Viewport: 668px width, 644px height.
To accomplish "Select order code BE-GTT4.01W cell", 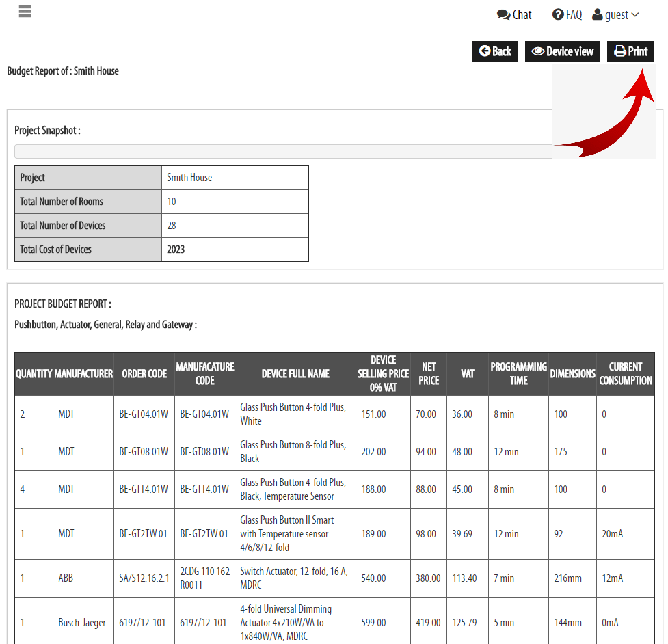I will pos(144,489).
